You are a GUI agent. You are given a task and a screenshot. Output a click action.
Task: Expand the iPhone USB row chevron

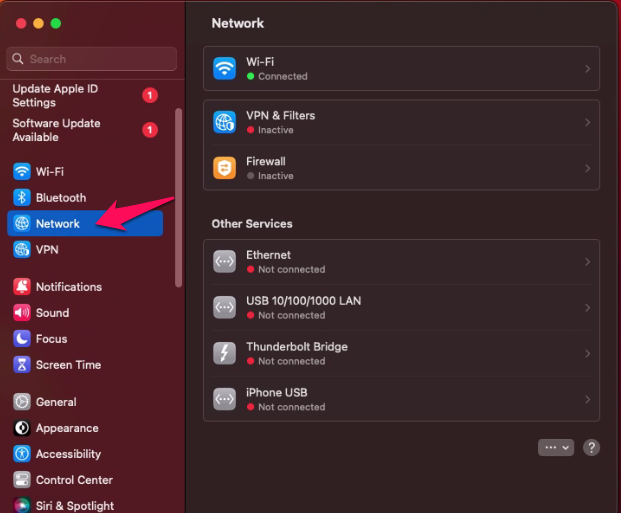[x=587, y=399]
